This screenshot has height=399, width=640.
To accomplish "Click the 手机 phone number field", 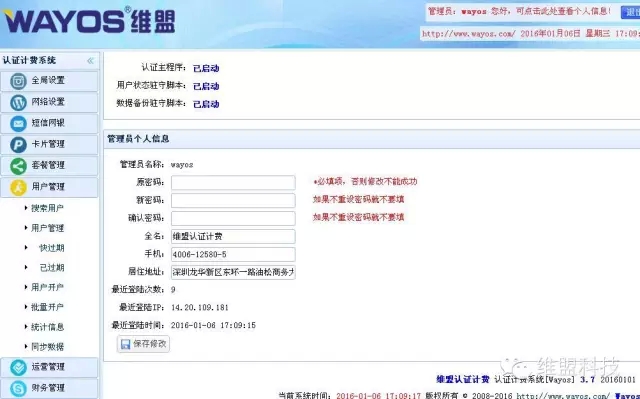I will 233,254.
